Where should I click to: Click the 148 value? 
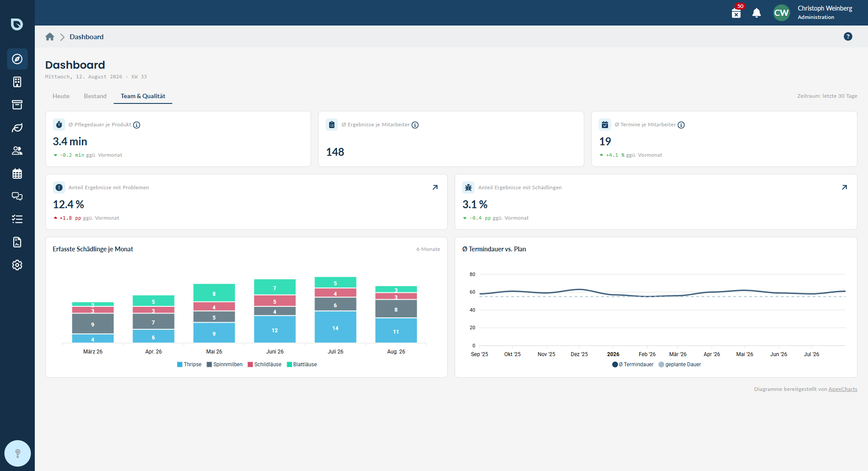point(335,152)
